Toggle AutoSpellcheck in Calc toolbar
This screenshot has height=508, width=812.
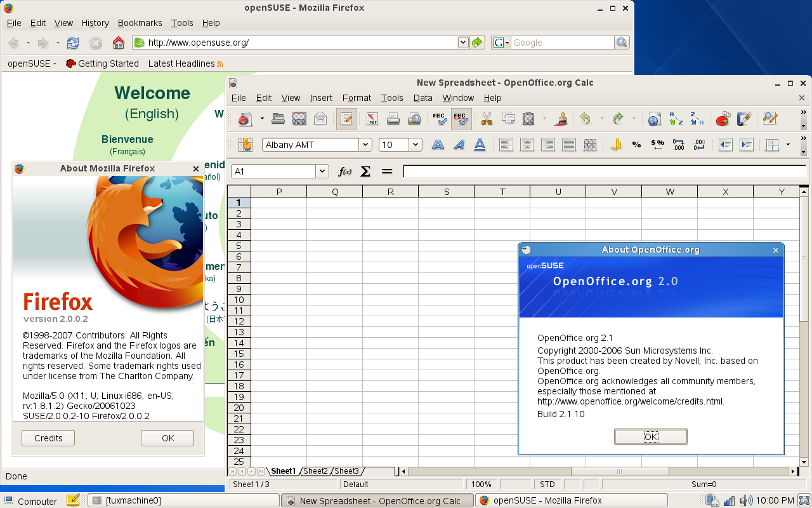[x=461, y=119]
